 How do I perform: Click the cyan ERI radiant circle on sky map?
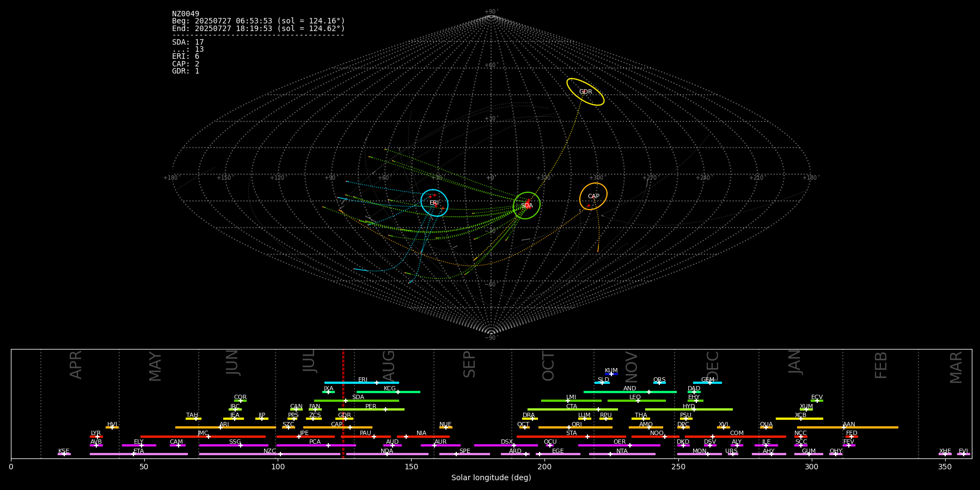(434, 203)
